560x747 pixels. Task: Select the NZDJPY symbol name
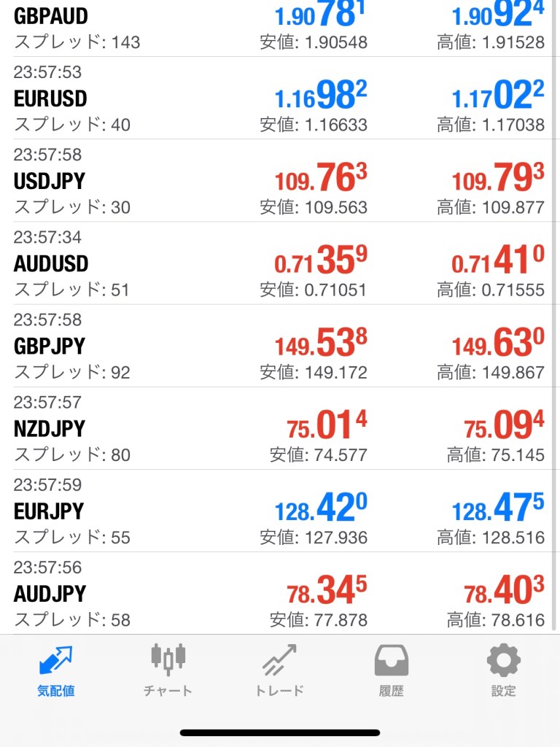(50, 428)
